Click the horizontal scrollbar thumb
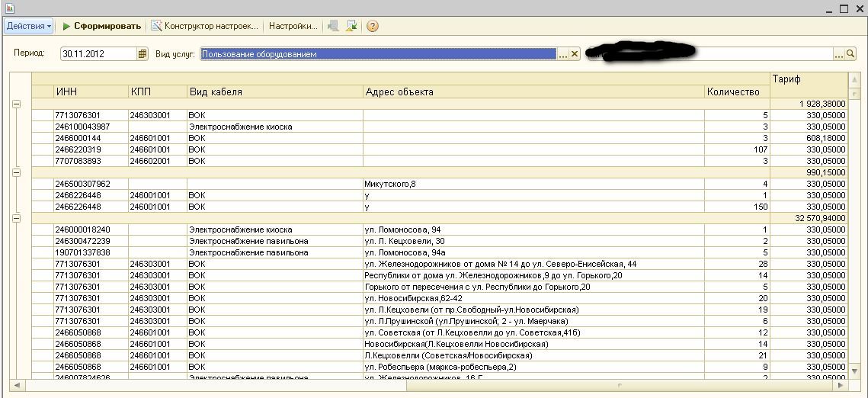The height and width of the screenshot is (398, 868). 620,385
